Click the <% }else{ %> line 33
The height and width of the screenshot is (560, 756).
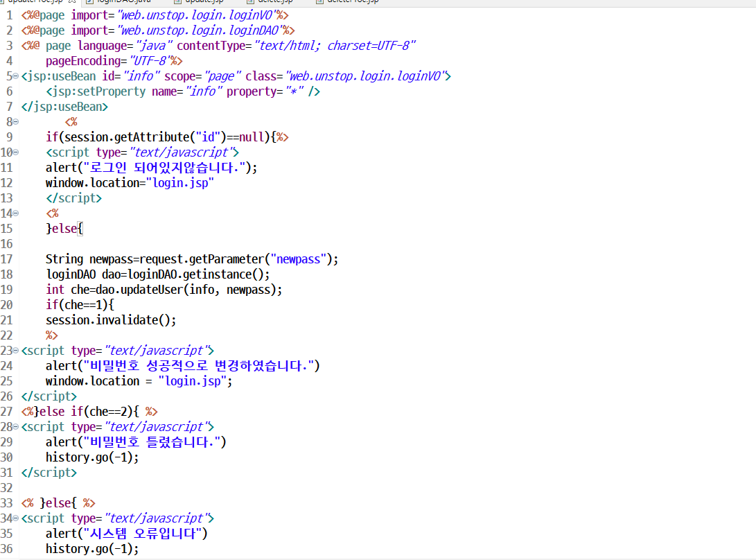(58, 504)
